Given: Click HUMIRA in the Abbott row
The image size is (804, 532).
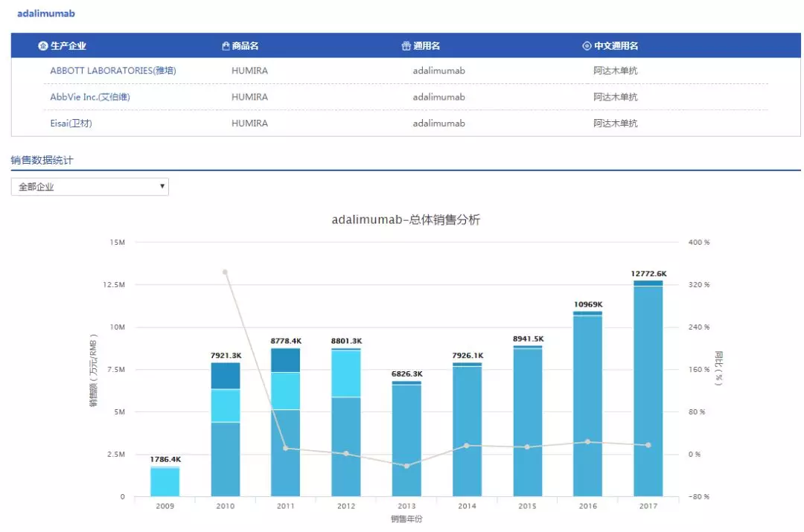Looking at the screenshot, I should tap(249, 71).
